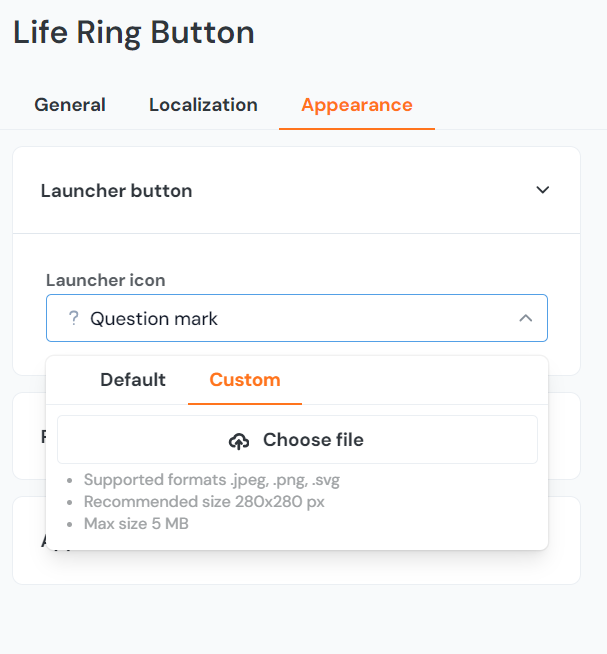Click the Launcher icon field label
607x654 pixels.
click(106, 280)
